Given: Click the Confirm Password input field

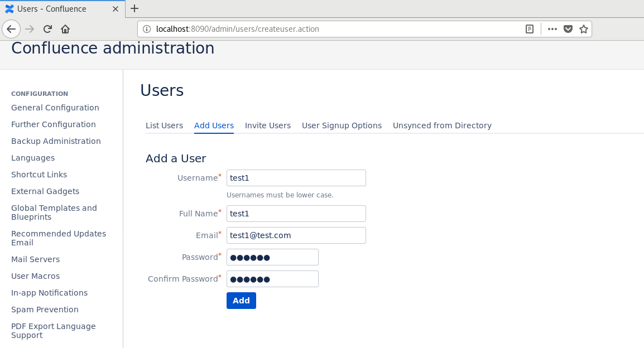Looking at the screenshot, I should pos(272,279).
